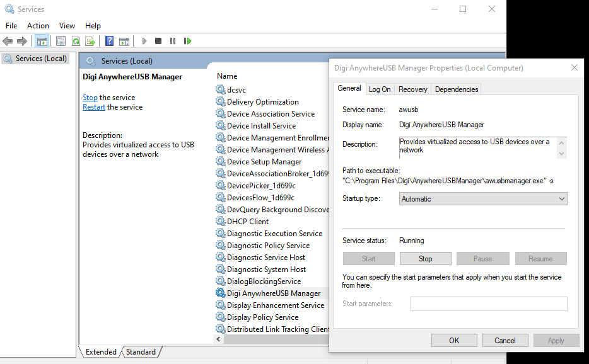The image size is (589, 364).
Task: Click gear icon beside Device Setup Manager
Action: coord(221,161)
